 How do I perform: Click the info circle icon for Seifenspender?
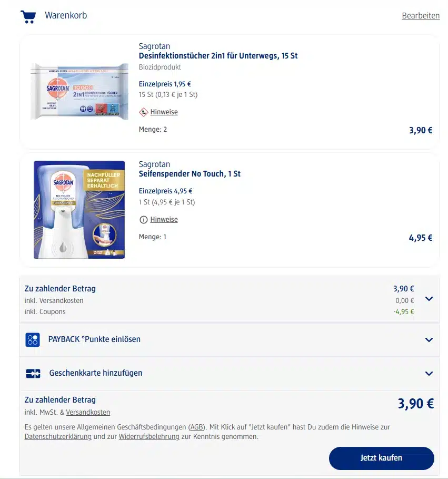tap(143, 220)
